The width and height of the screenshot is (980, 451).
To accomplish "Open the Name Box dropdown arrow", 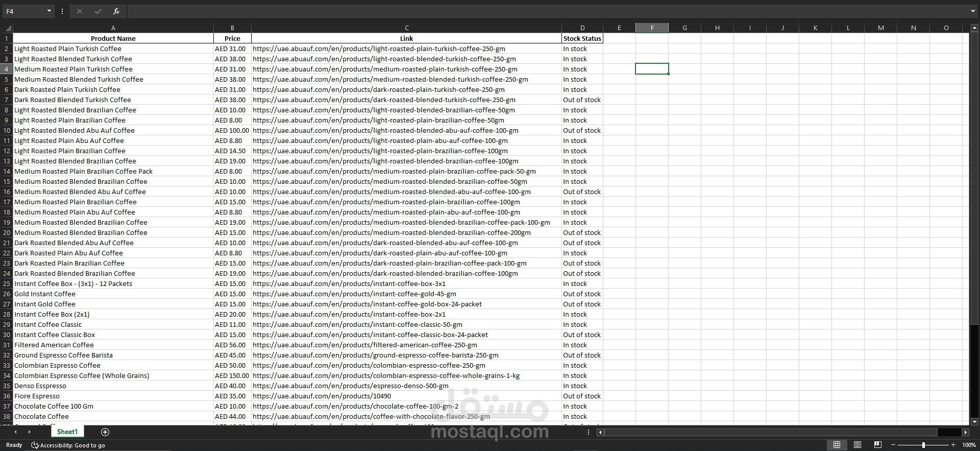I will point(49,11).
